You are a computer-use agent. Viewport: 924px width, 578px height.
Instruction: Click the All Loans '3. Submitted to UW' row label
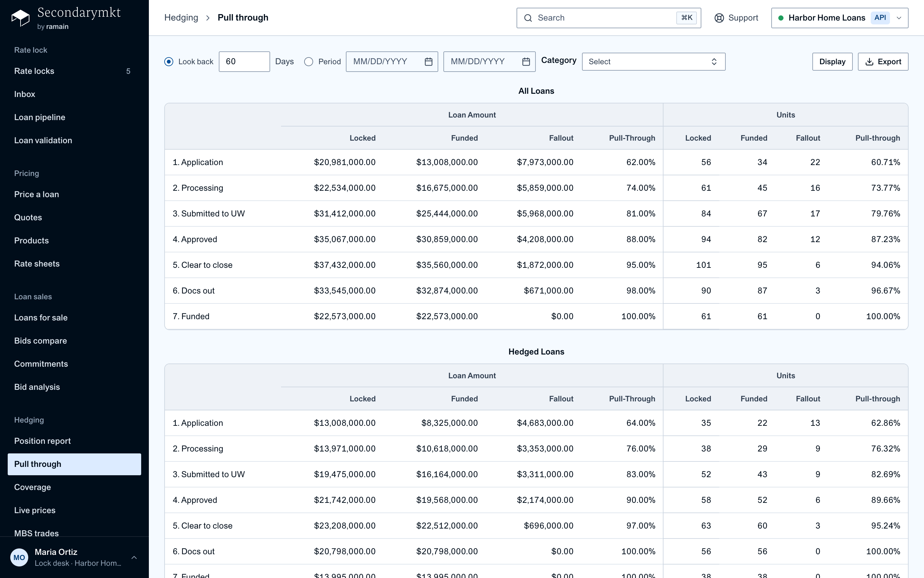[209, 214]
